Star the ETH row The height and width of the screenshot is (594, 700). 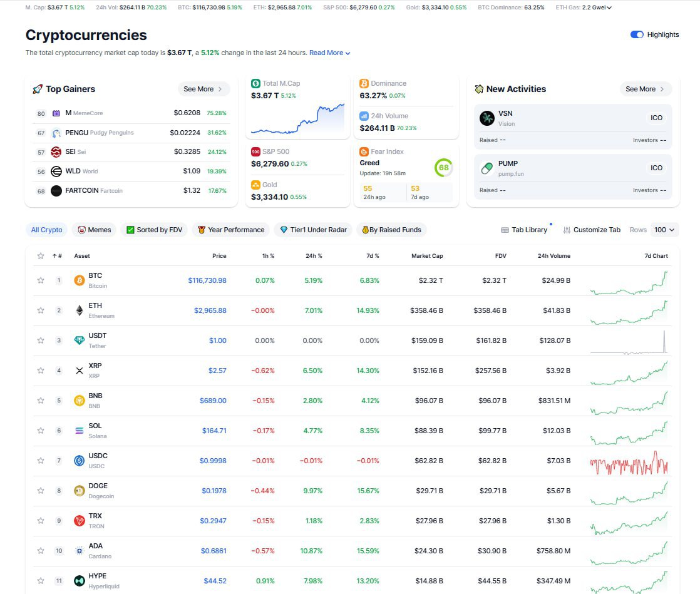click(41, 310)
